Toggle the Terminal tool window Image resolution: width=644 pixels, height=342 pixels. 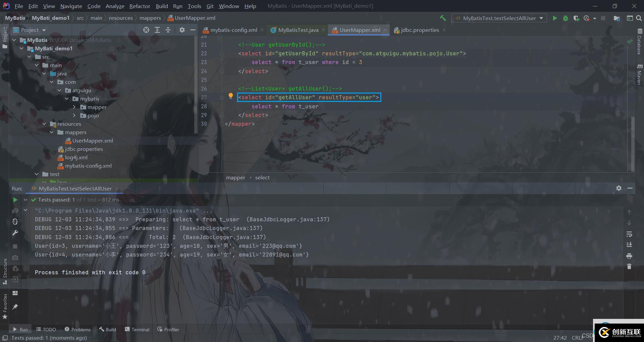tap(137, 330)
